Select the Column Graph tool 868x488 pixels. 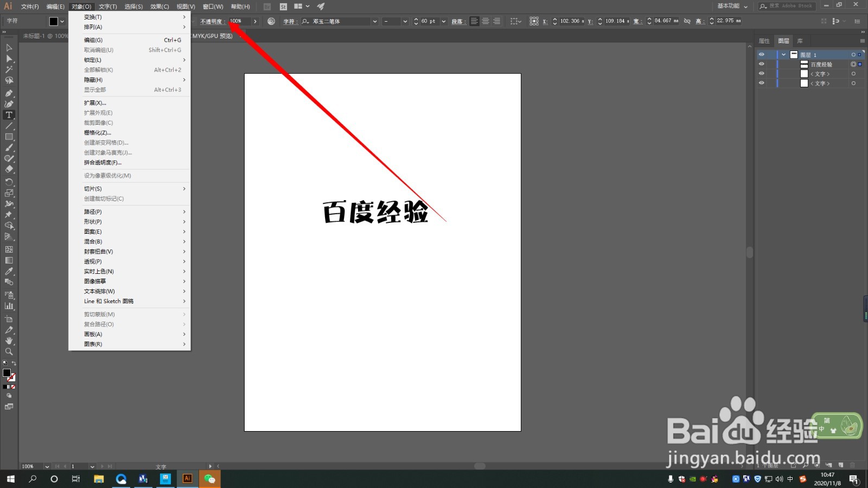9,306
